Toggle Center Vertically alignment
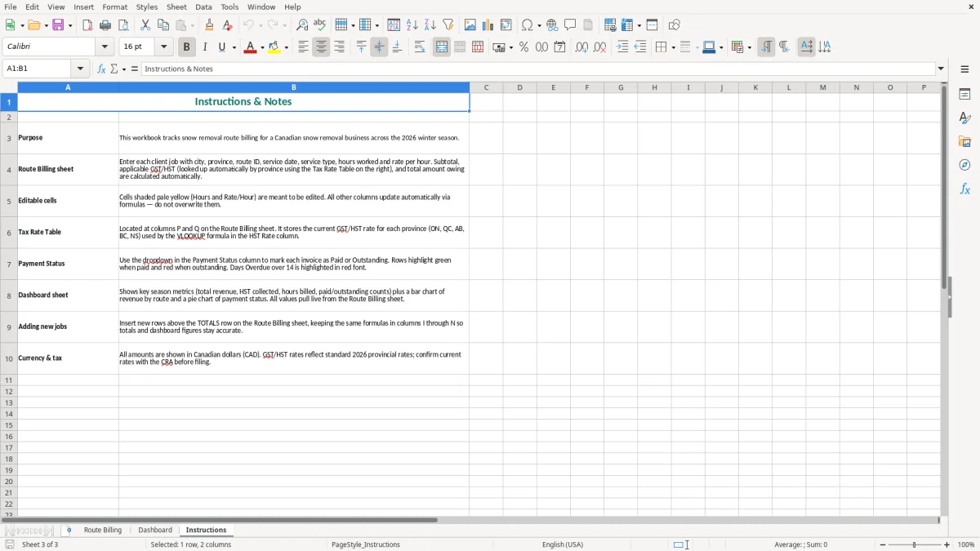This screenshot has height=551, width=980. click(379, 47)
